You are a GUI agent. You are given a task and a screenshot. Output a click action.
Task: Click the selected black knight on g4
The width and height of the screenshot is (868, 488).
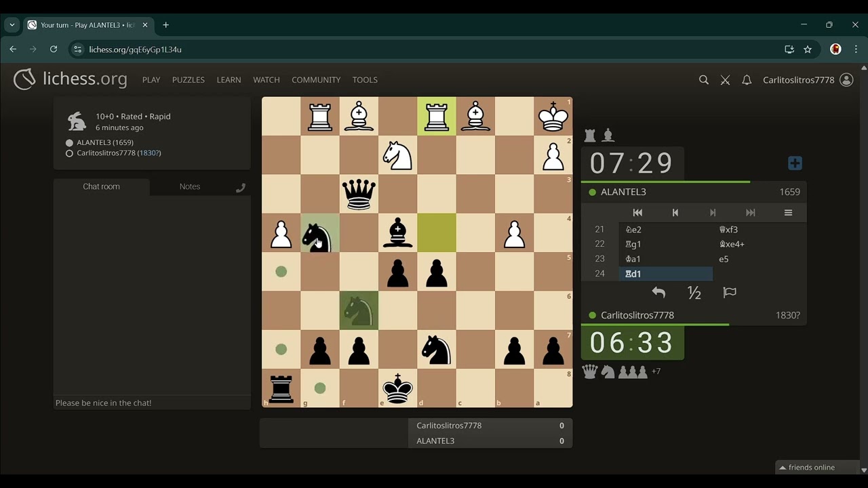[320, 233]
